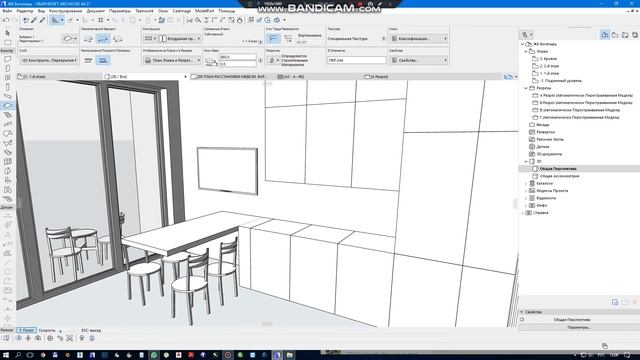Click the magnifier find-and-select icon
Viewport: 640px width, 360px height.
198,20
